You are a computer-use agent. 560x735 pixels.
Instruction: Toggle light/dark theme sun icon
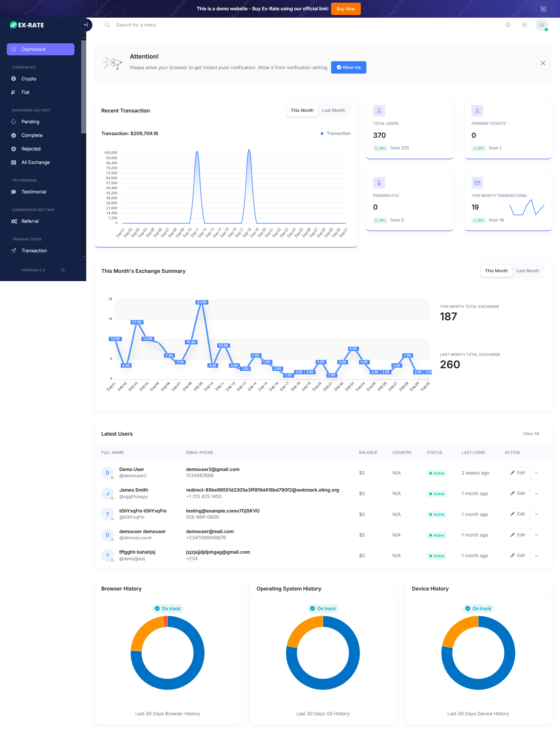[63, 270]
